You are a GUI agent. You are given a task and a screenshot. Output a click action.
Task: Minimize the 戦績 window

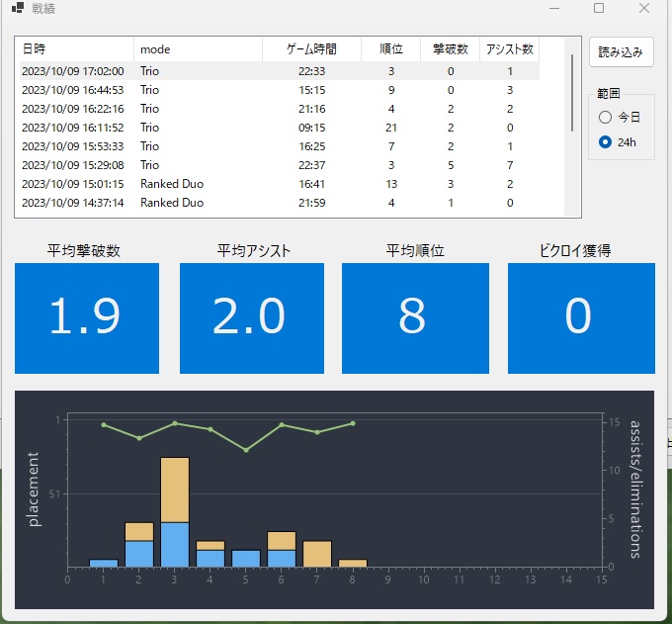pyautogui.click(x=554, y=8)
